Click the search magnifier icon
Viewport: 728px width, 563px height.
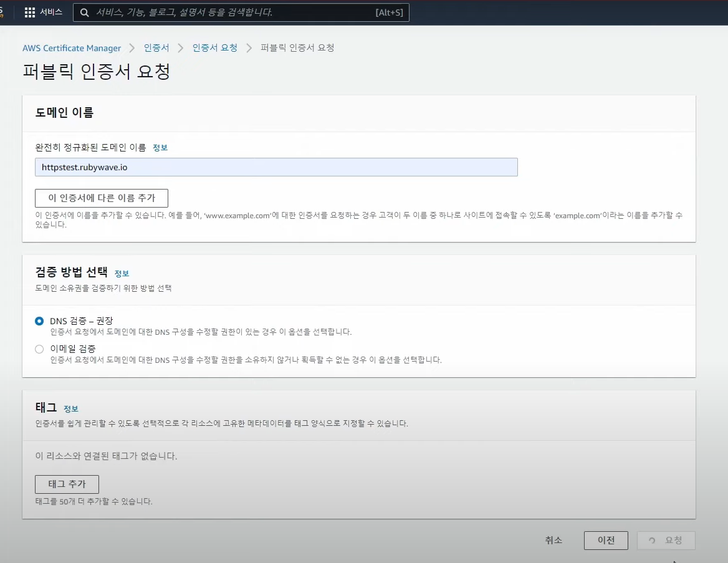[x=85, y=12]
